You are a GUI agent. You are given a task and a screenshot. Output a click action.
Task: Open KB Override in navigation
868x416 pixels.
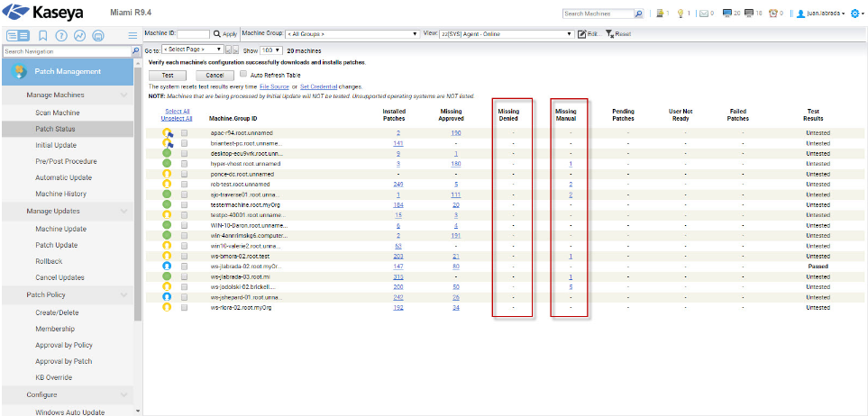click(54, 378)
